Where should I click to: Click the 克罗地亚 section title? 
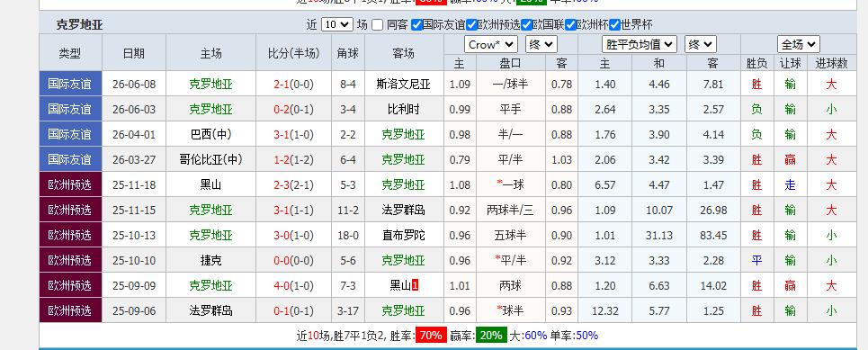pos(79,25)
